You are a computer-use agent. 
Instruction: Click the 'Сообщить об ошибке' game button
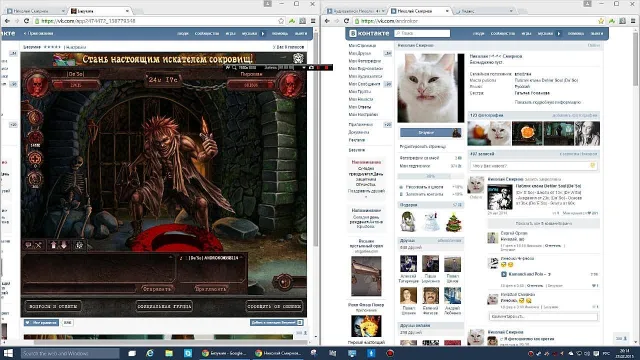point(275,306)
